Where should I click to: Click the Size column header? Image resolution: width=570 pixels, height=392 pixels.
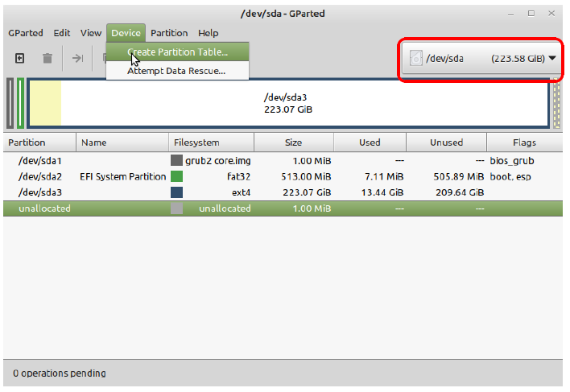pyautogui.click(x=293, y=142)
